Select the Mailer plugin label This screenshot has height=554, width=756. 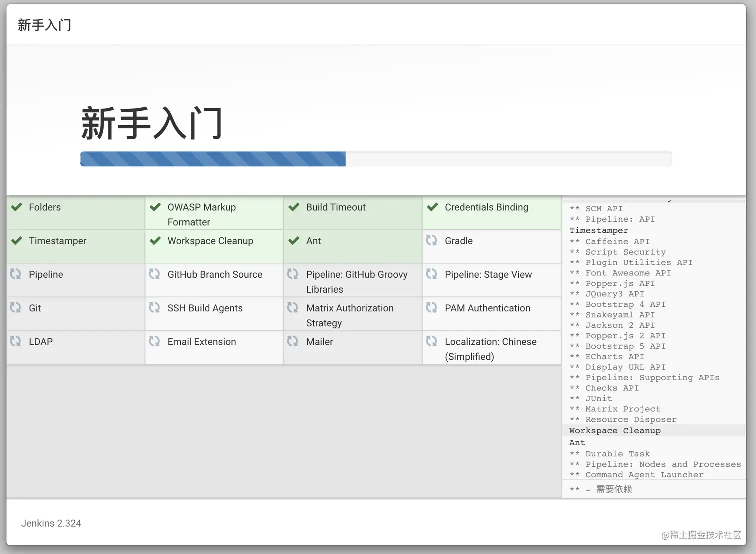(x=319, y=342)
